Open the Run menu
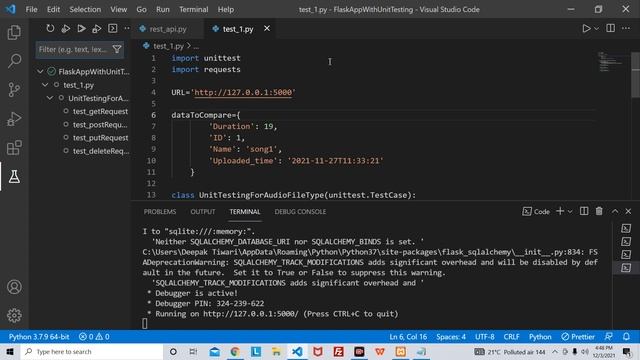The width and height of the screenshot is (640, 360). 162,9
